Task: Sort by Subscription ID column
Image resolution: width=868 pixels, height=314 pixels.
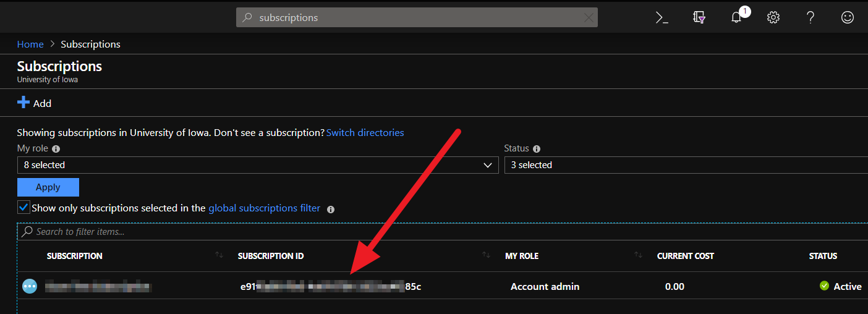Action: coord(271,256)
